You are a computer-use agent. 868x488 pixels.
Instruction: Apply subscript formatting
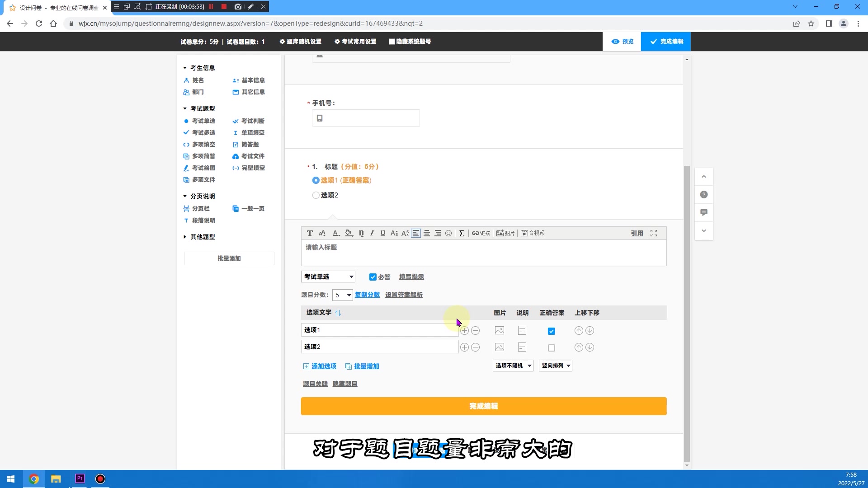point(394,233)
